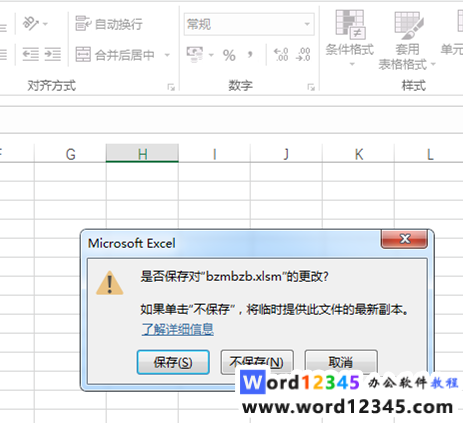Click the formula bar area
This screenshot has width=463, height=423.
pos(231,120)
